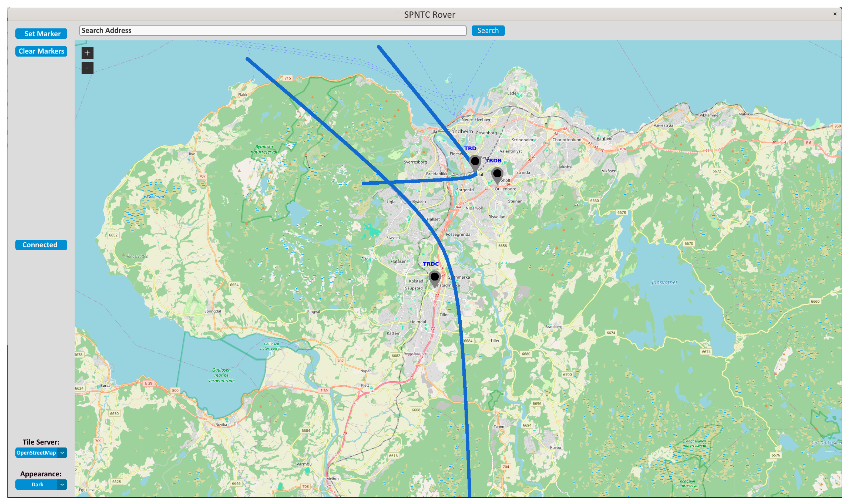This screenshot has height=504, width=850.
Task: Select the TRDC map marker pin
Action: pyautogui.click(x=434, y=279)
